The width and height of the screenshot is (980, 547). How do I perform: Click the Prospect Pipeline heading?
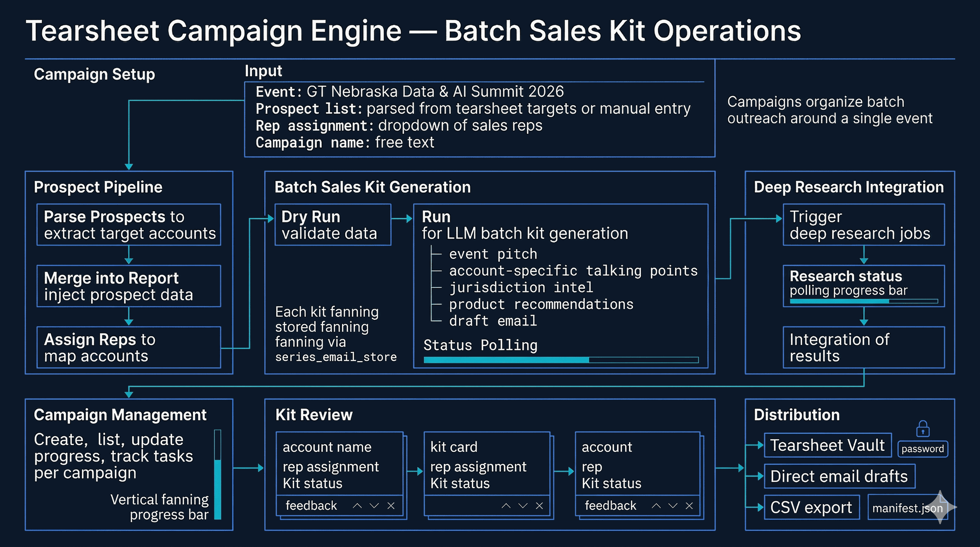pyautogui.click(x=98, y=187)
